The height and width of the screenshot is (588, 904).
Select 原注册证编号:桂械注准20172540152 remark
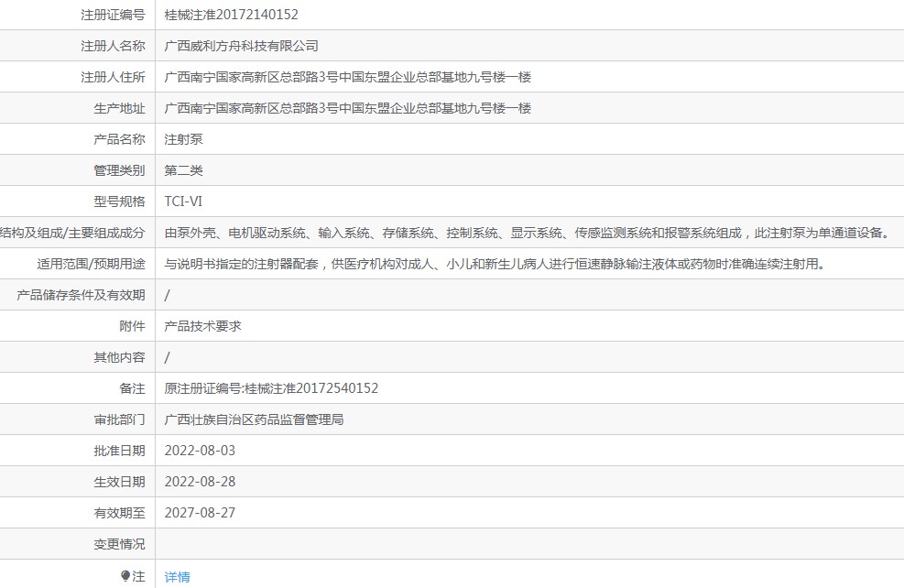pyautogui.click(x=271, y=388)
